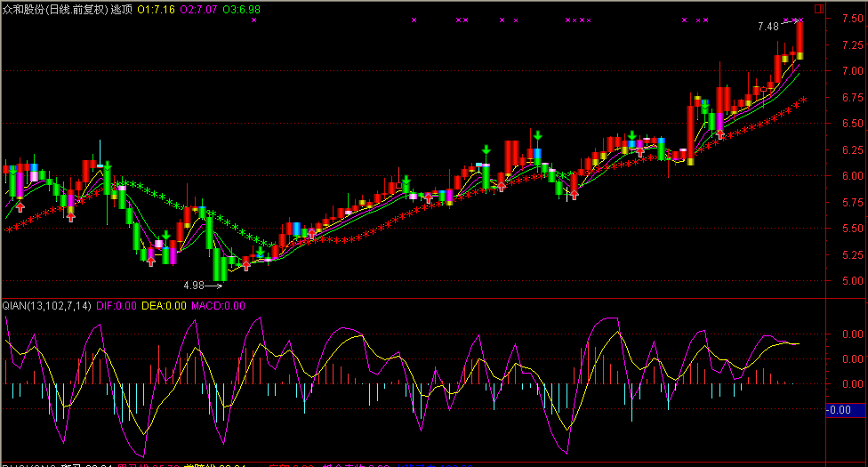
Task: Click the green down arrow nearest the 4.98 low
Action: pos(260,253)
